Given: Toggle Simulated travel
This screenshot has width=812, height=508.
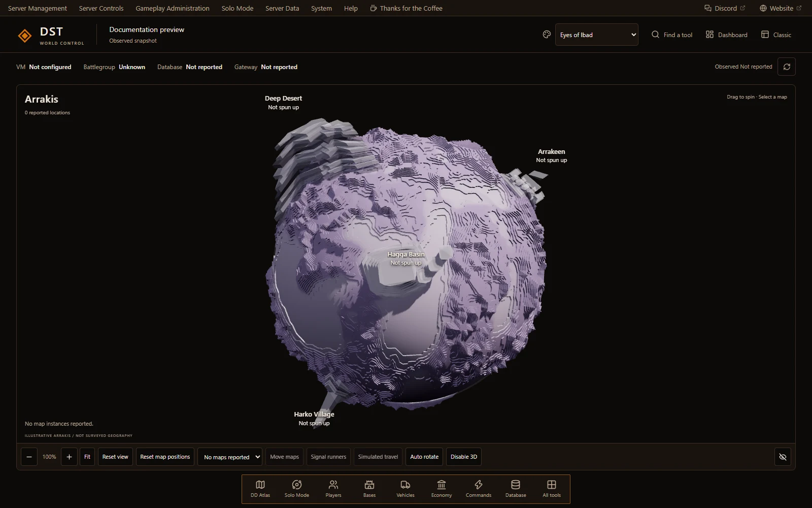Looking at the screenshot, I should coord(378,457).
